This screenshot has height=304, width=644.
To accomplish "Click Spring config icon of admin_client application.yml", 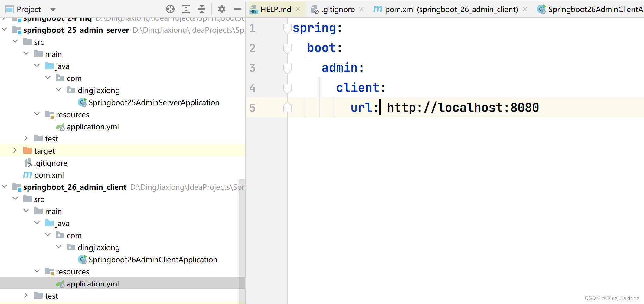I will [60, 284].
